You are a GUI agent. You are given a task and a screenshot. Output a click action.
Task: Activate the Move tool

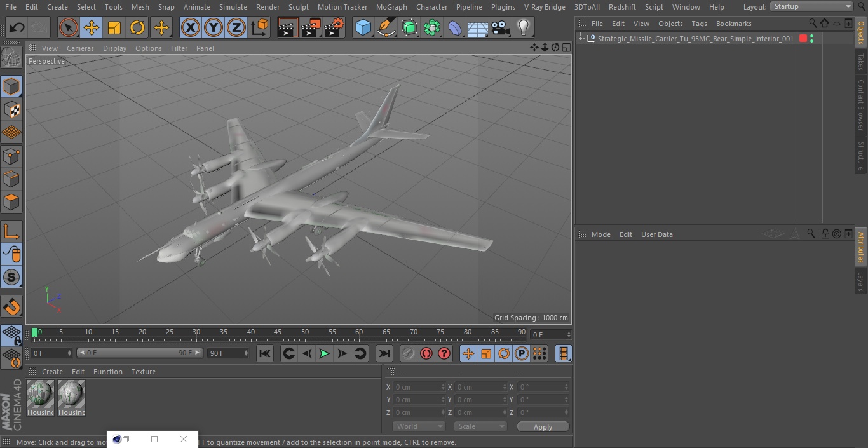tap(92, 27)
